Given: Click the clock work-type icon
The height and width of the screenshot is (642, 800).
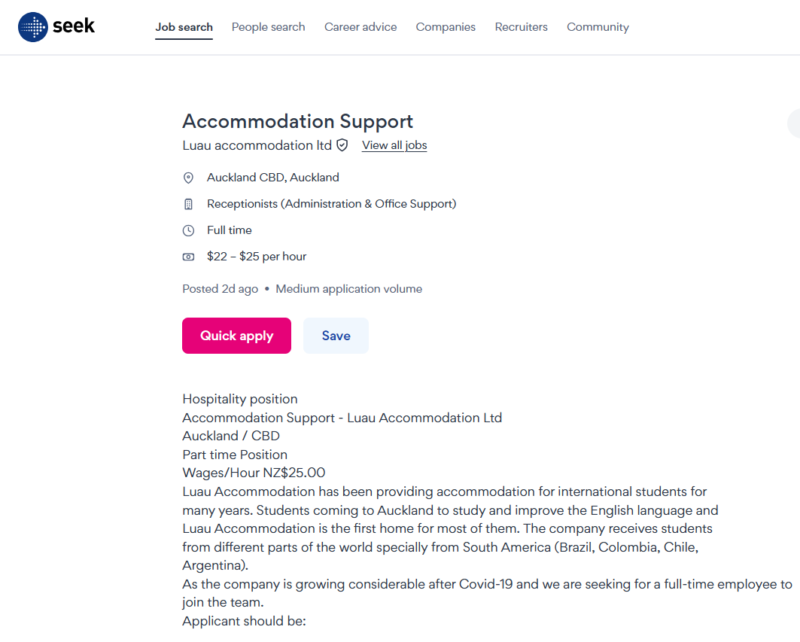Looking at the screenshot, I should [x=188, y=230].
